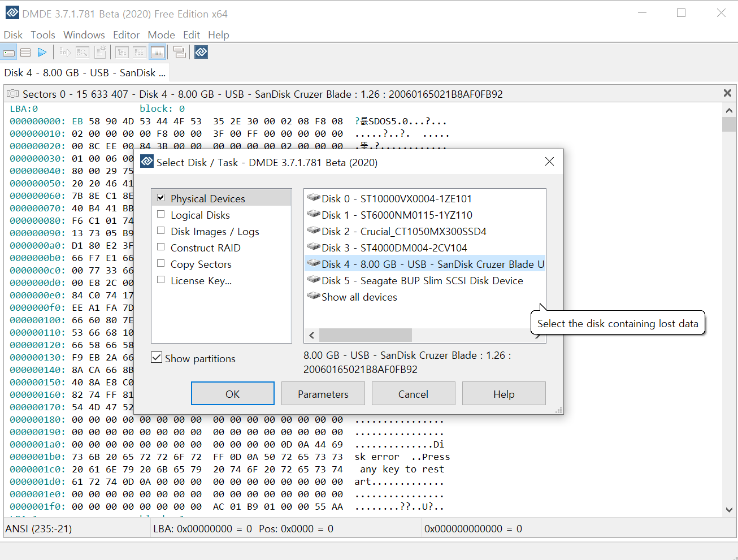Click the grid-with-star toolbar icon

coord(101,53)
